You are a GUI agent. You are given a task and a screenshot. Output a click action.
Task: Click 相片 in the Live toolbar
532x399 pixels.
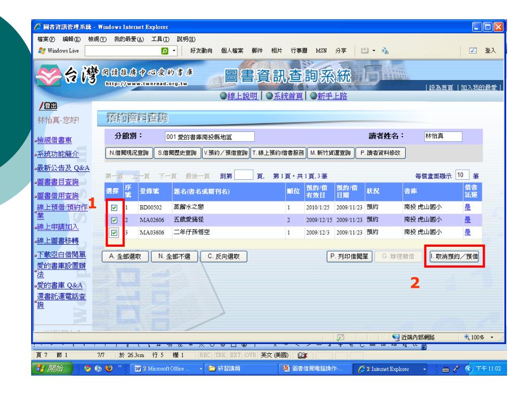[x=276, y=50]
